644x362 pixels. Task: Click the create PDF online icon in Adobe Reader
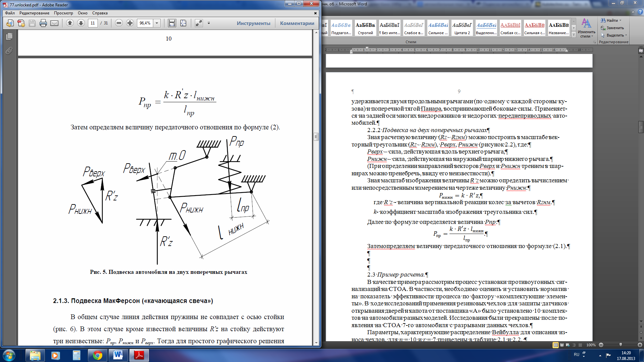(x=21, y=23)
